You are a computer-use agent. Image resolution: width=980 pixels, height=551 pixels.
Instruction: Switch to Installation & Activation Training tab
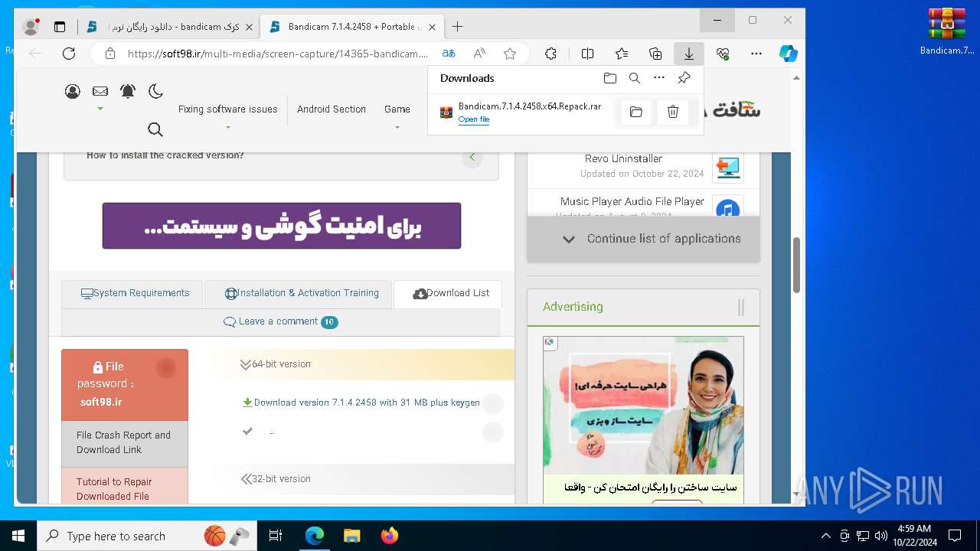click(x=298, y=294)
